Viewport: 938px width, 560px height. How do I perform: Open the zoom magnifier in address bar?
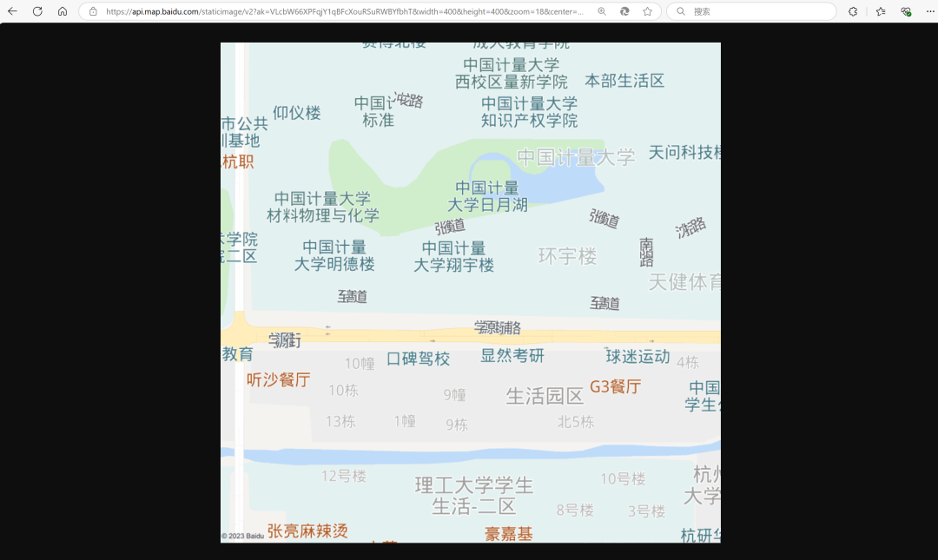(602, 11)
